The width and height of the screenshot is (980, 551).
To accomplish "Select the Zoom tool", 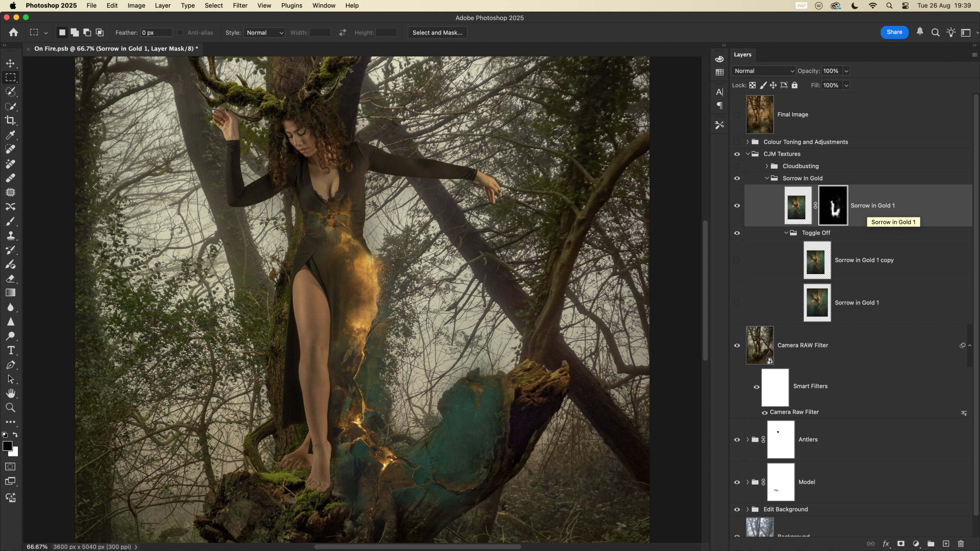I will tap(10, 408).
